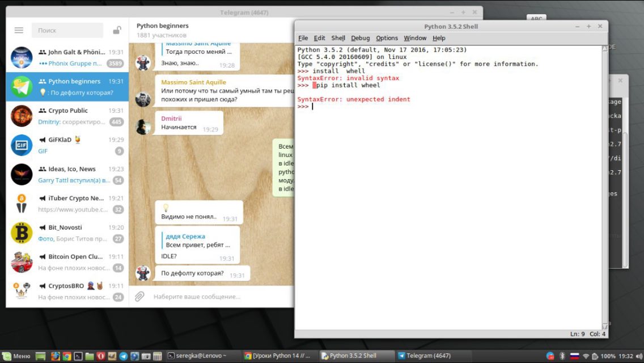
Task: Click the current shell prompt line
Action: click(449, 107)
